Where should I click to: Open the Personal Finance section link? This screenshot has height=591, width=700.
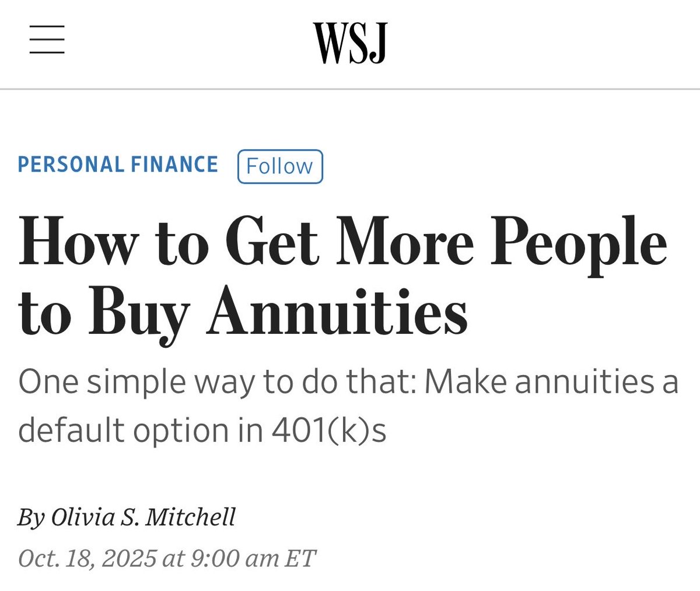pos(118,165)
